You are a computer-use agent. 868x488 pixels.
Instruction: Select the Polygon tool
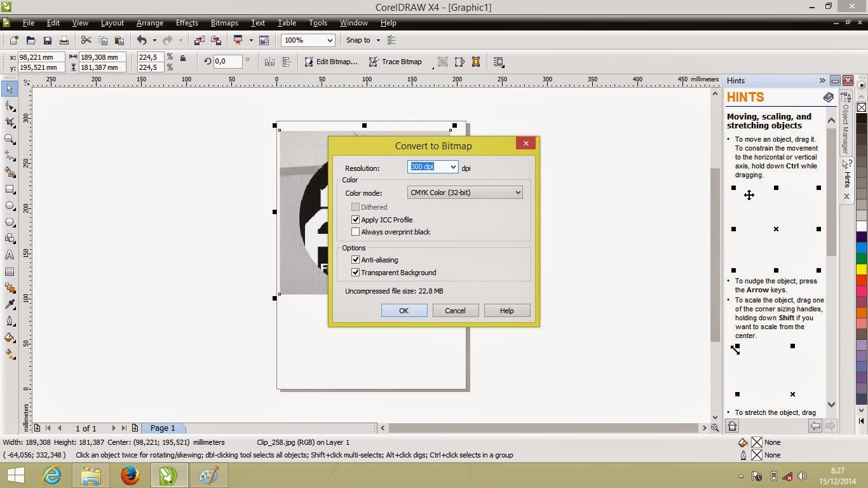pos(10,222)
